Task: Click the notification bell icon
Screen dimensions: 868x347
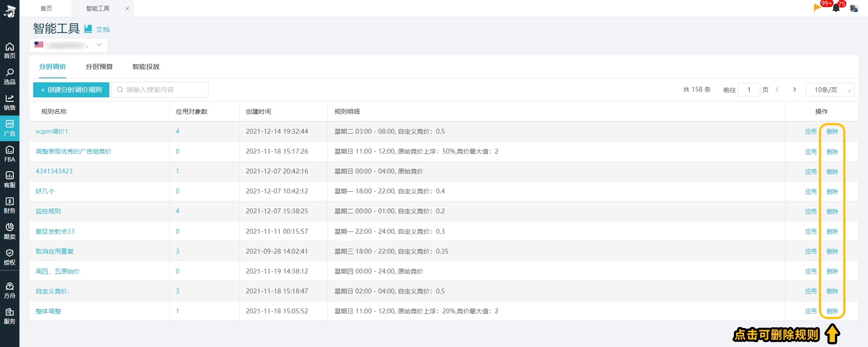Action: [x=836, y=8]
